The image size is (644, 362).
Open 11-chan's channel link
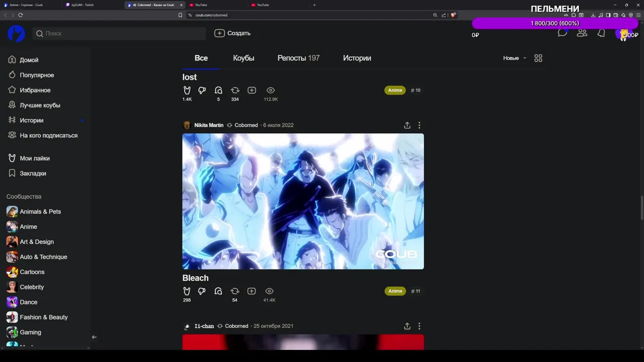tap(204, 326)
